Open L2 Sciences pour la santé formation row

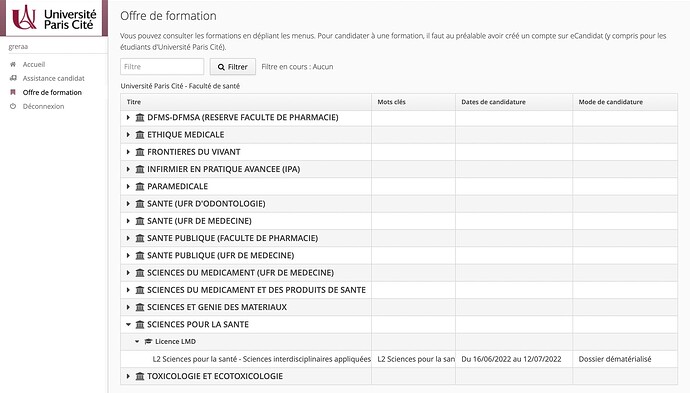[x=399, y=359]
